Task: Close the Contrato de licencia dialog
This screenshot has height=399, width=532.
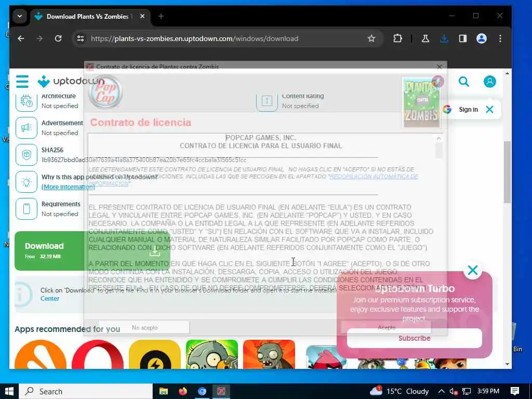Action: click(x=440, y=66)
